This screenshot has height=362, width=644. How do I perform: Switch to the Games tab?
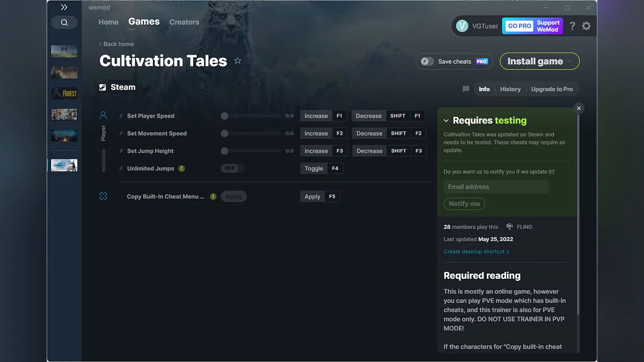144,21
